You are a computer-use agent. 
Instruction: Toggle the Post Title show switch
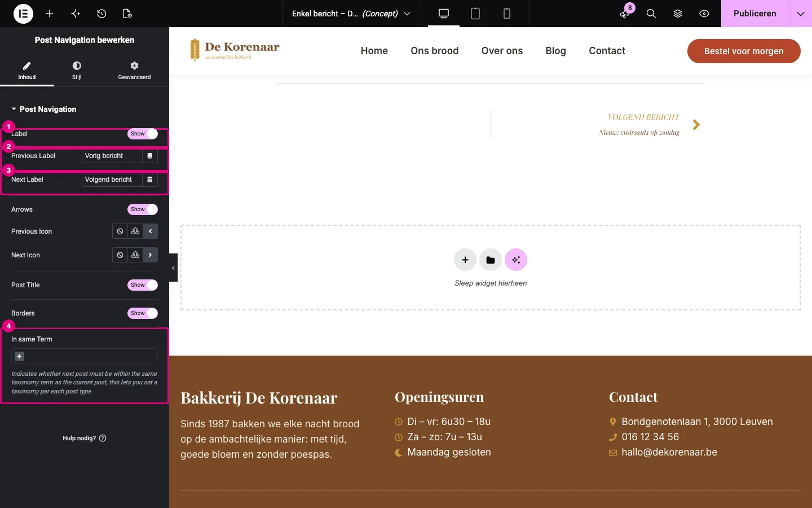pyautogui.click(x=143, y=285)
